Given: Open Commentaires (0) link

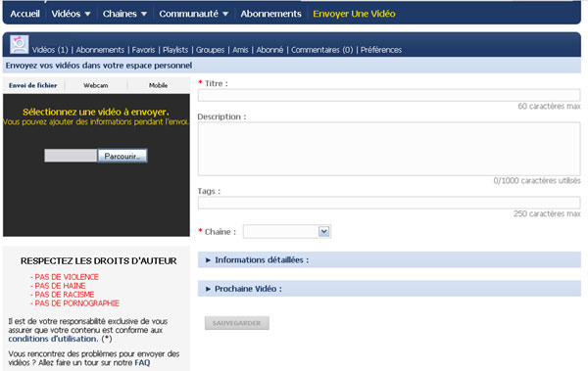Looking at the screenshot, I should pyautogui.click(x=321, y=50).
